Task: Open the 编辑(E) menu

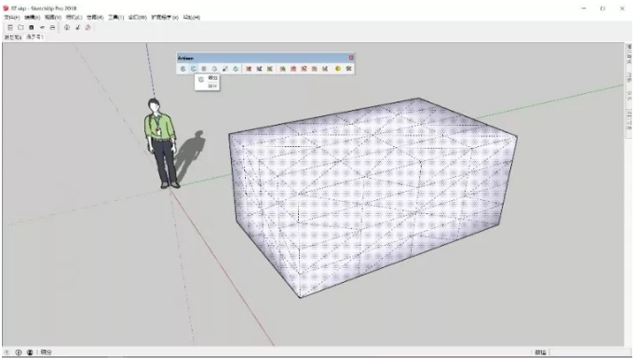Action: [32, 18]
